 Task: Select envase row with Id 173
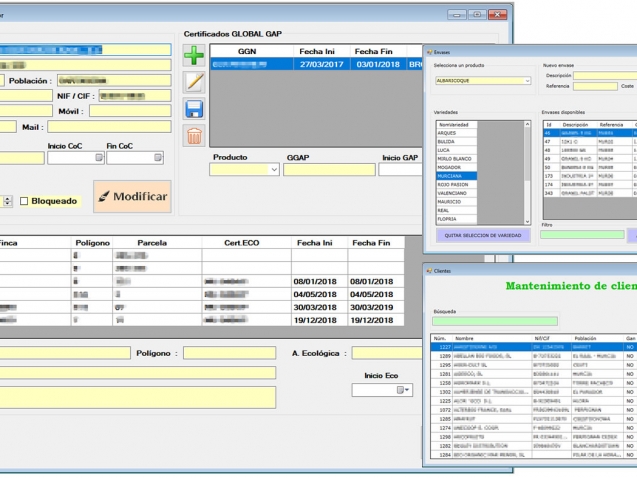coord(590,176)
